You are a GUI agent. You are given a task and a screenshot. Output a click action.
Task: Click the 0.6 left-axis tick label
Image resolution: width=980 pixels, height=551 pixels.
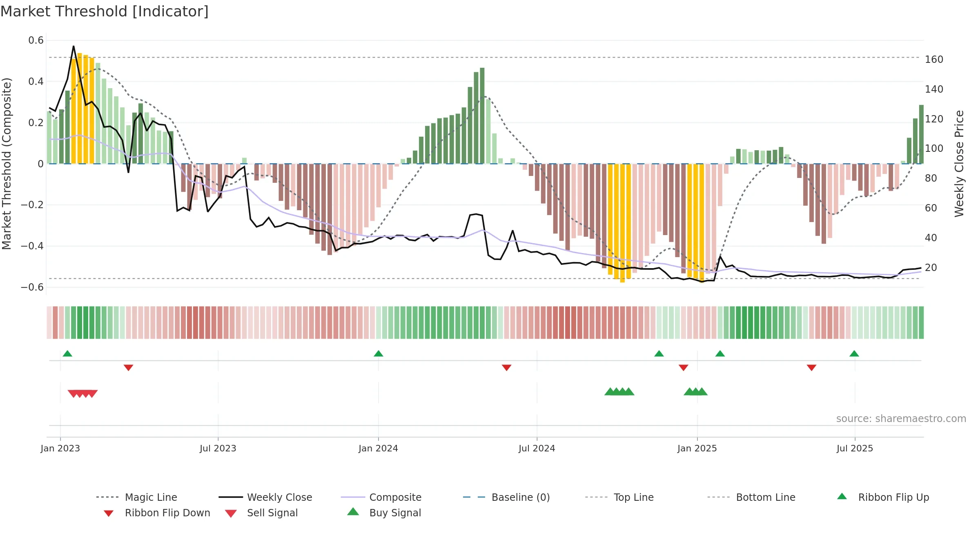click(x=36, y=40)
